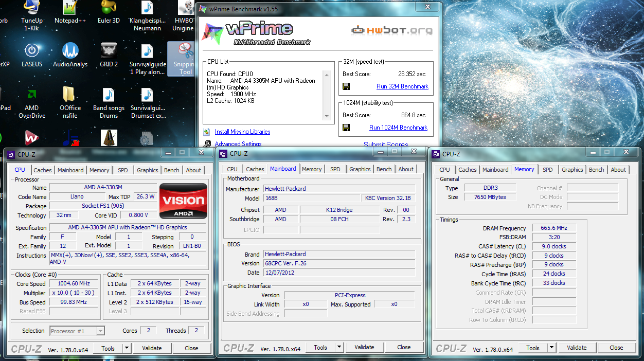Click the hwbot.org logo in wPrime
Screen dimensions: 644x361
pos(391,30)
